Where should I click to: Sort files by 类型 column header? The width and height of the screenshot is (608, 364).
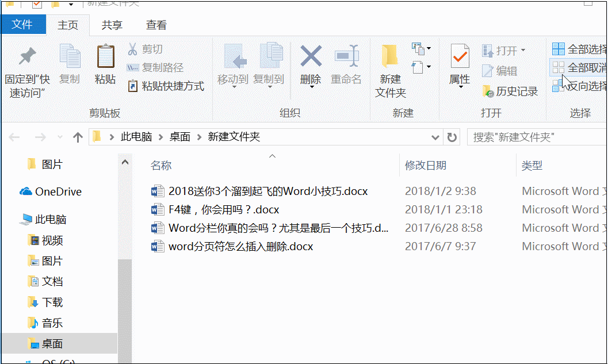tap(531, 166)
